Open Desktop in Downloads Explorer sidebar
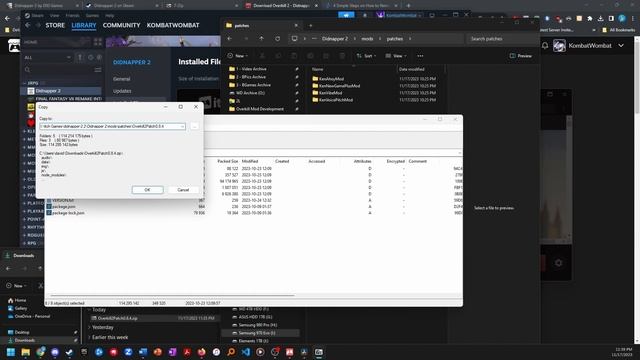 pos(22,332)
